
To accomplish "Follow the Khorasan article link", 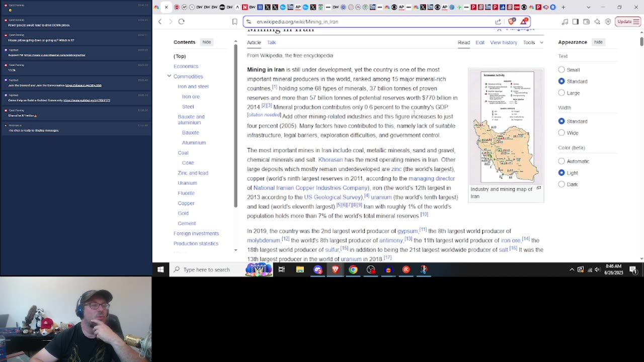I will pyautogui.click(x=330, y=159).
